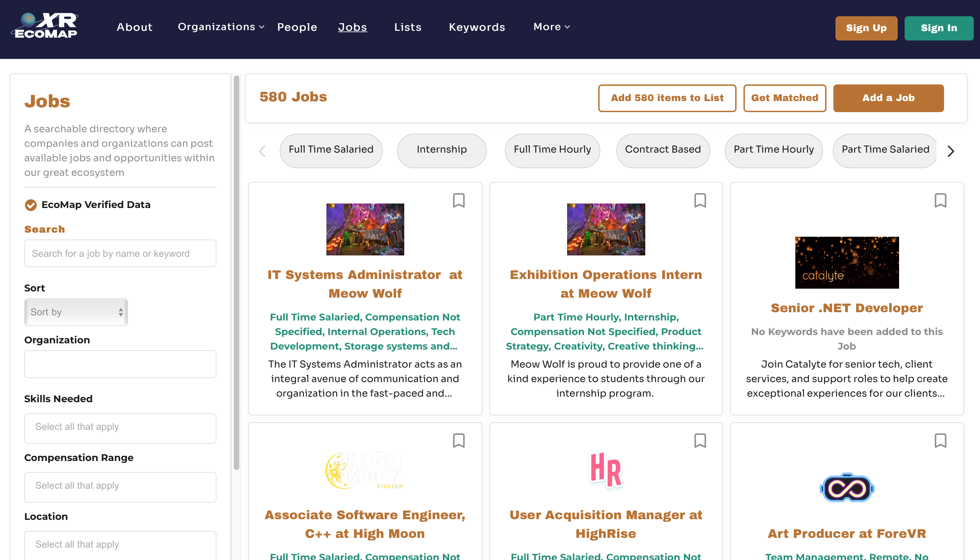Viewport: 980px width, 560px height.
Task: Open Art Producer at ForeVR listing
Action: [847, 533]
